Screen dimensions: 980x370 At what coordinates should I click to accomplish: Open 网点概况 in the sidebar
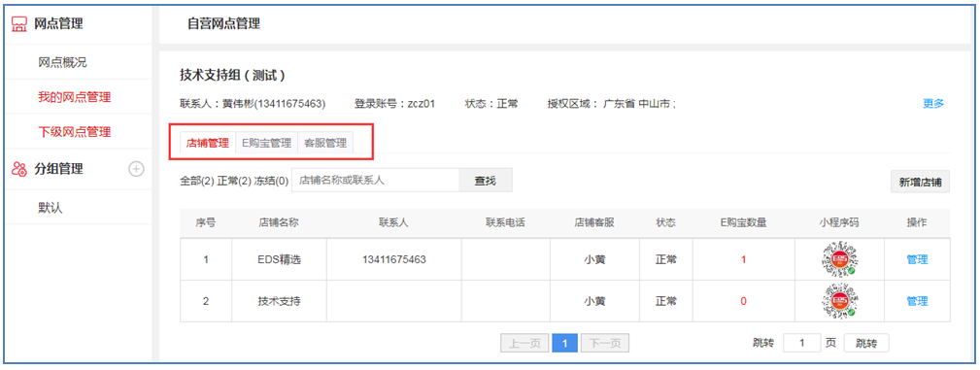click(x=62, y=62)
